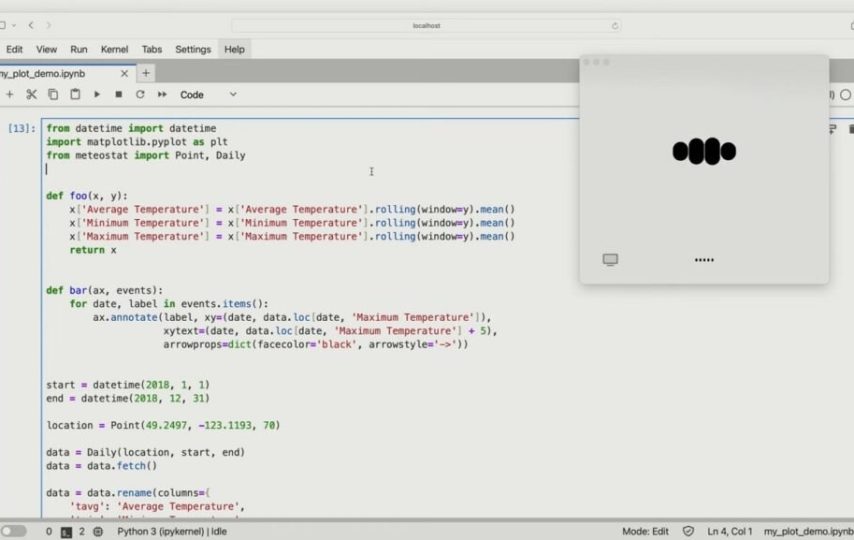Screen dimensions: 854x540
Task: Open the Settings menu
Action: (193, 49)
